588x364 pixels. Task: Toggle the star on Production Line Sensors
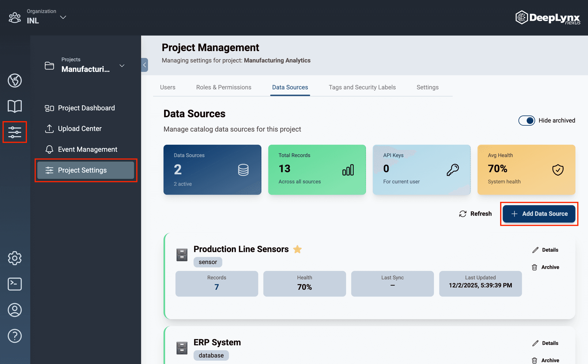point(297,249)
